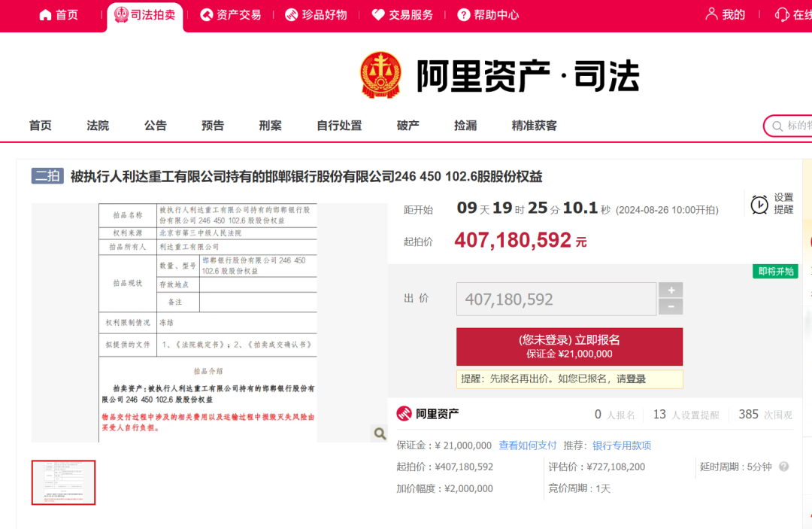The height and width of the screenshot is (529, 812).
Task: Click the search input field
Action: point(789,126)
